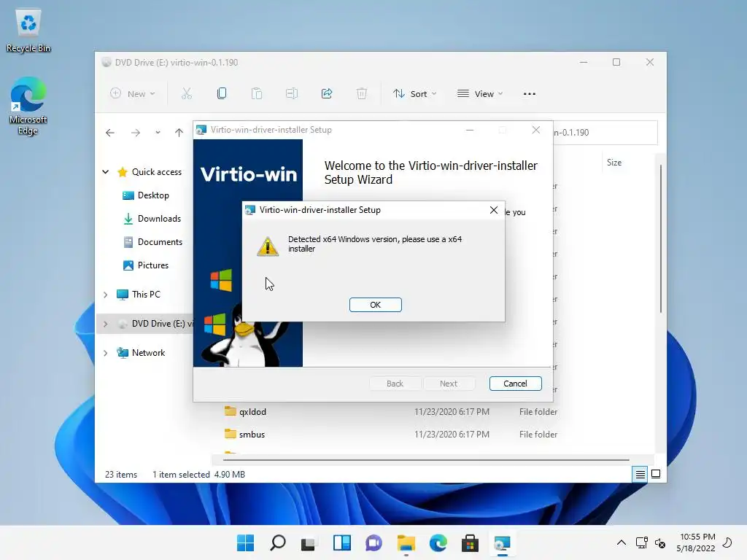Open Widgets from the taskbar

coord(341,542)
